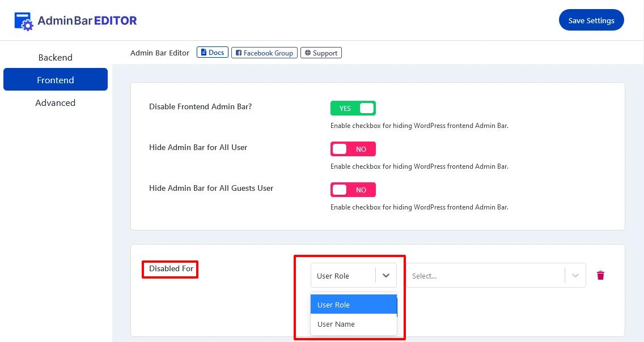Toggle Disable Frontend Admin Bar switch

coord(353,108)
